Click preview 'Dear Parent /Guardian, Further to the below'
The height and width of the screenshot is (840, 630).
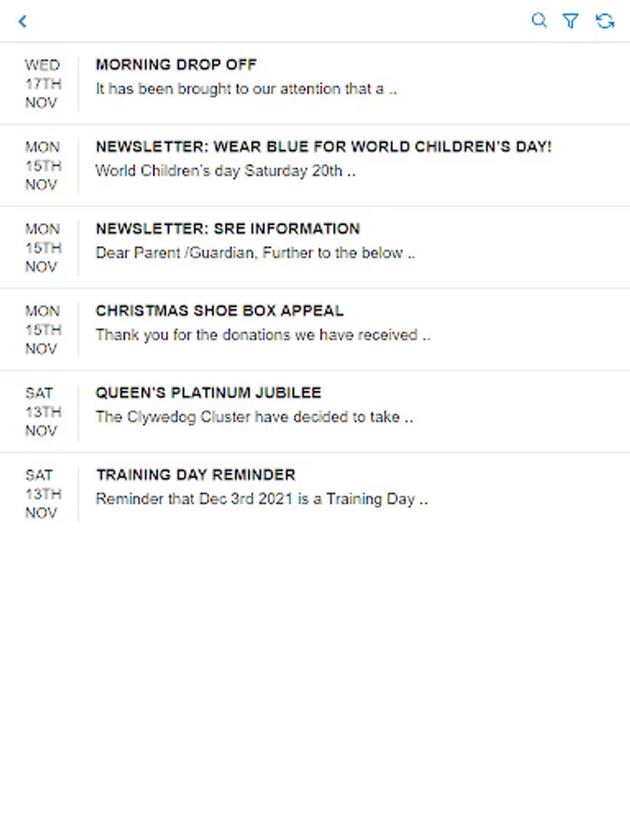(x=255, y=253)
